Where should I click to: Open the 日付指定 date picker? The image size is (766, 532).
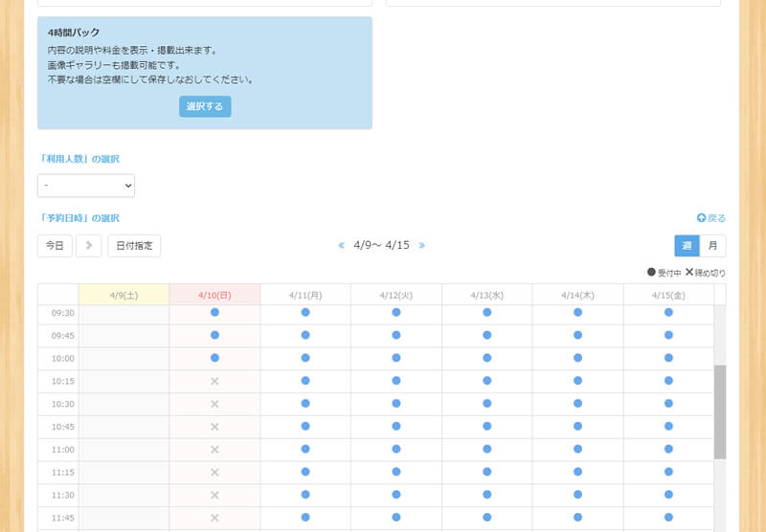click(134, 246)
